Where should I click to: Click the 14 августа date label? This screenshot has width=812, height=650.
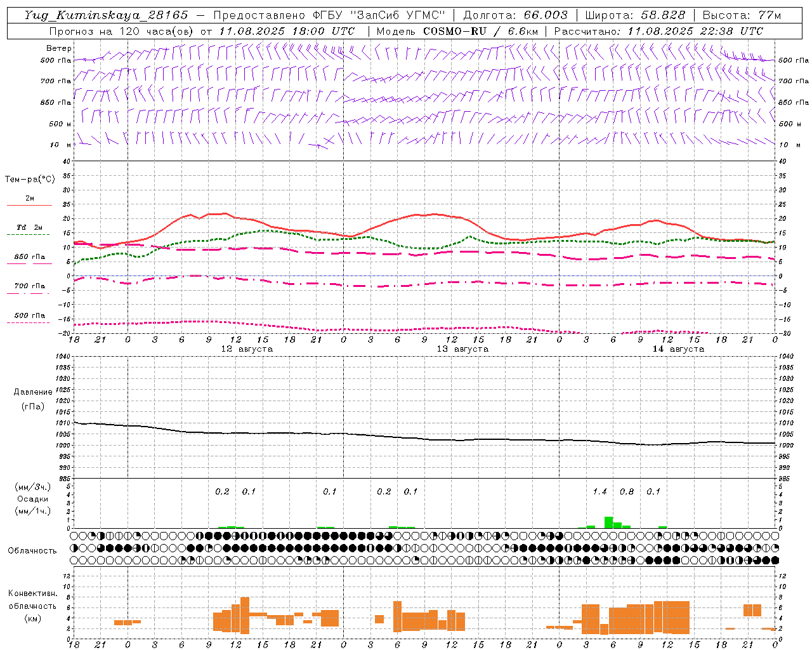pos(678,349)
